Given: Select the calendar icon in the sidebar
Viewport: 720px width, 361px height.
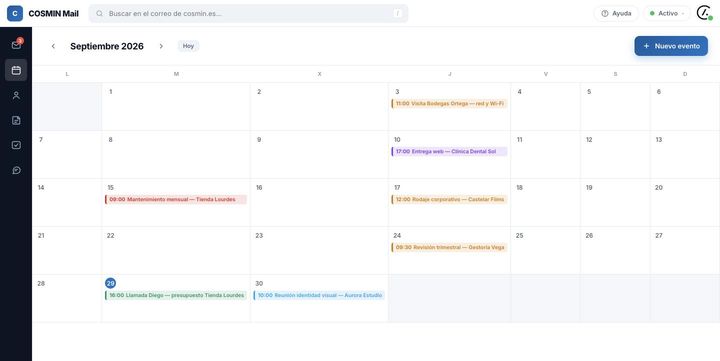Looking at the screenshot, I should point(16,70).
